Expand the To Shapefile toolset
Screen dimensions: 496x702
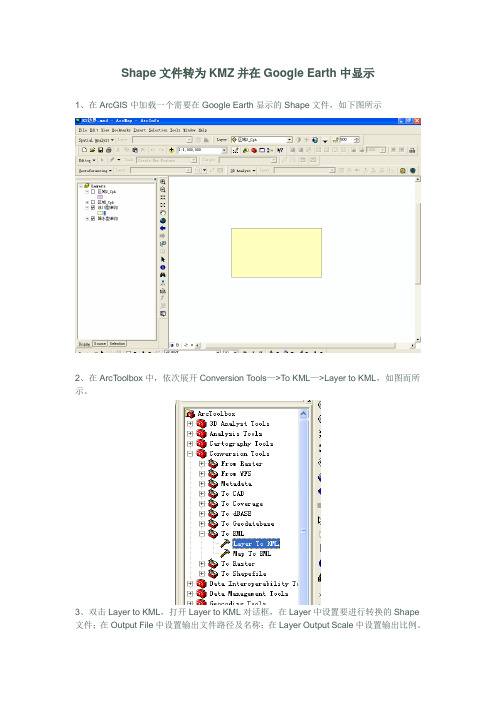point(202,574)
